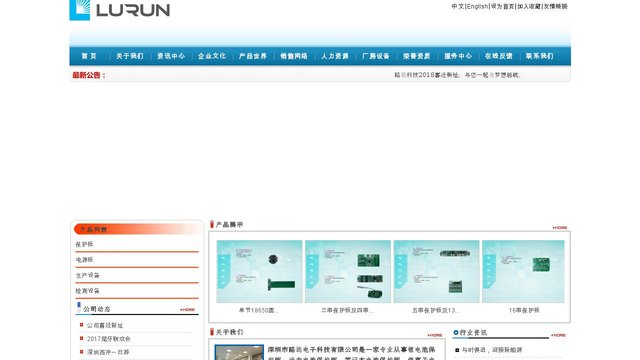Image resolution: width=640 pixels, height=360 pixels.
Task: Click MORE next to 行业资讯
Action: pyautogui.click(x=558, y=335)
